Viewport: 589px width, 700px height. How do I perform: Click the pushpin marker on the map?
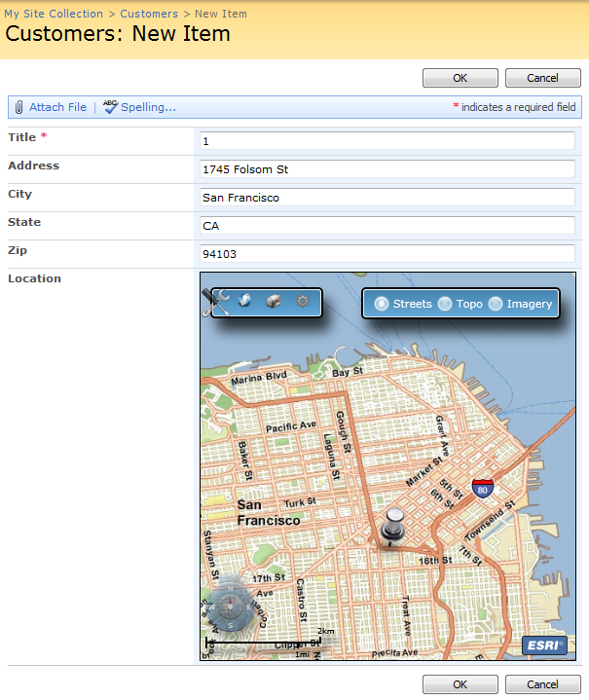pos(392,526)
